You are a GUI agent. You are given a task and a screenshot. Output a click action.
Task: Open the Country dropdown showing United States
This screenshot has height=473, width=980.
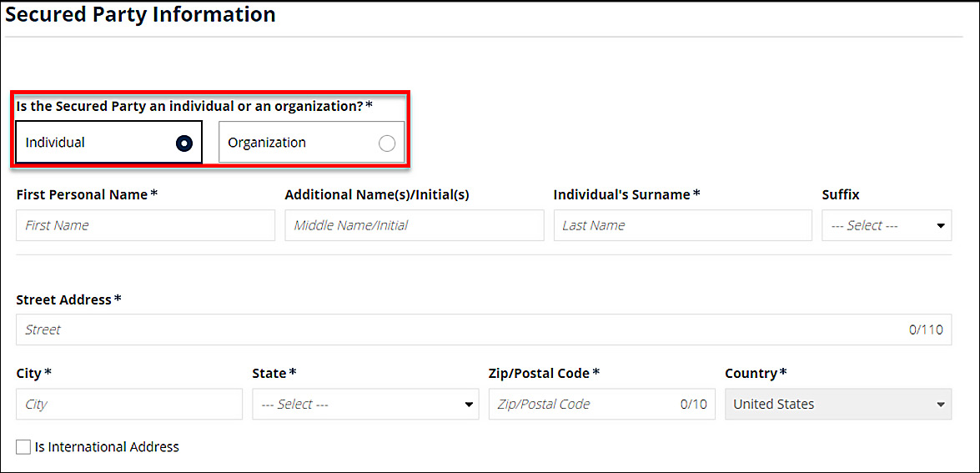(x=837, y=404)
